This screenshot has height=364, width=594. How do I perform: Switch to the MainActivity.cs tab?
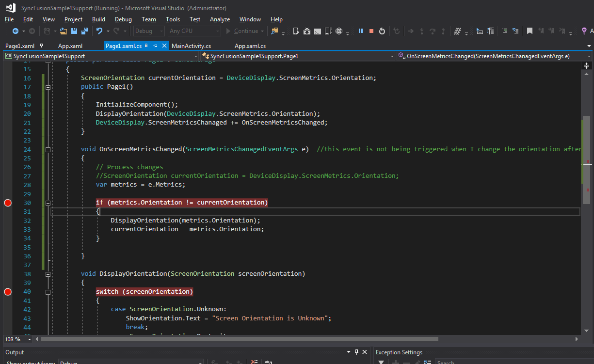click(x=191, y=46)
